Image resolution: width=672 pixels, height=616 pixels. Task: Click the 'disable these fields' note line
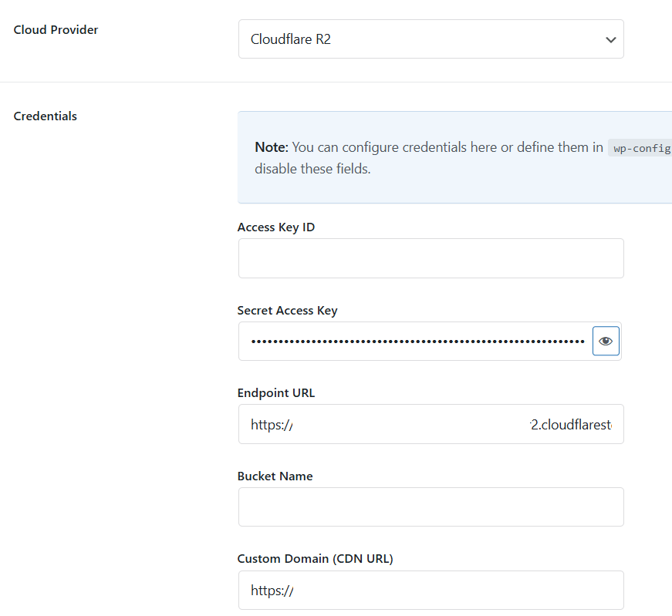click(x=312, y=169)
